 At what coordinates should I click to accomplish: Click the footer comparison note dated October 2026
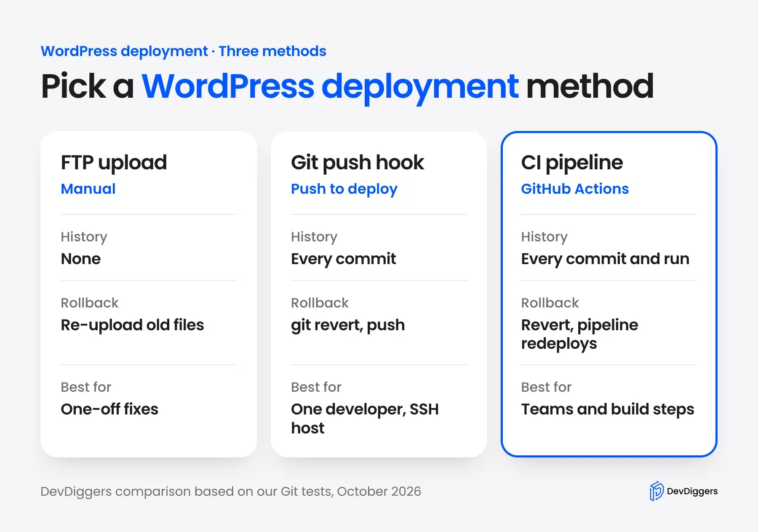(x=231, y=492)
